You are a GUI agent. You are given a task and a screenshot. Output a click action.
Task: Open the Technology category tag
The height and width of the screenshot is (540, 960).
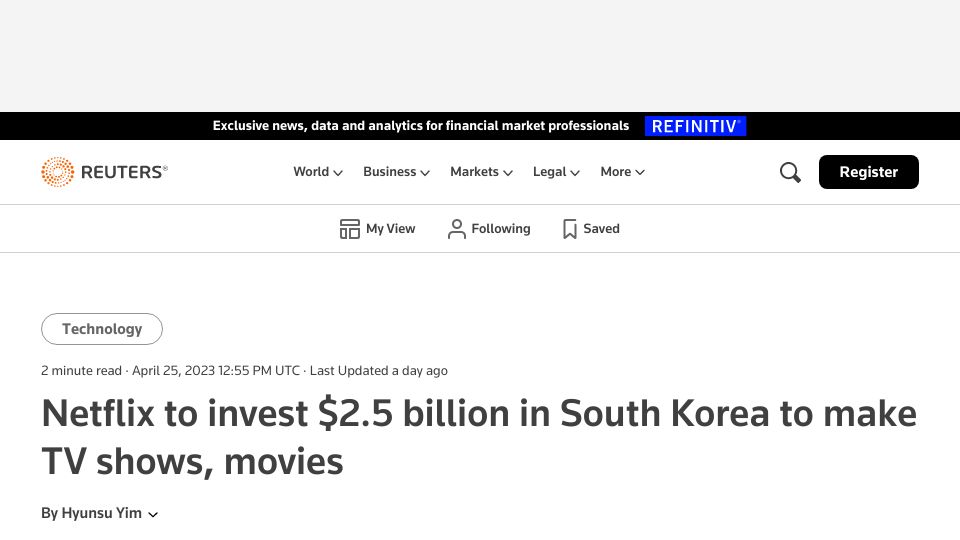point(102,329)
